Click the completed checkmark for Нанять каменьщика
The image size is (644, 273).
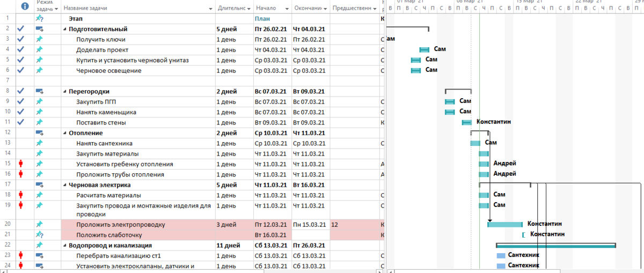pos(21,112)
